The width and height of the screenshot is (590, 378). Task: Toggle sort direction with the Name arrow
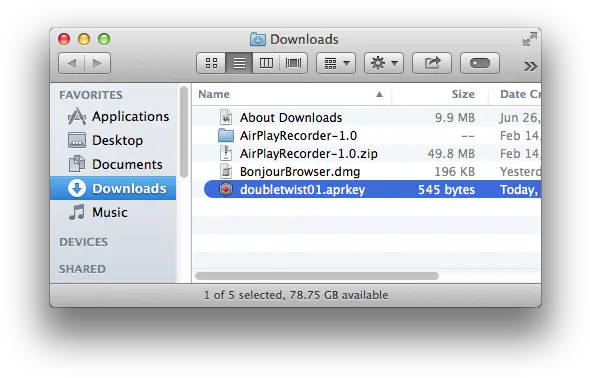379,94
